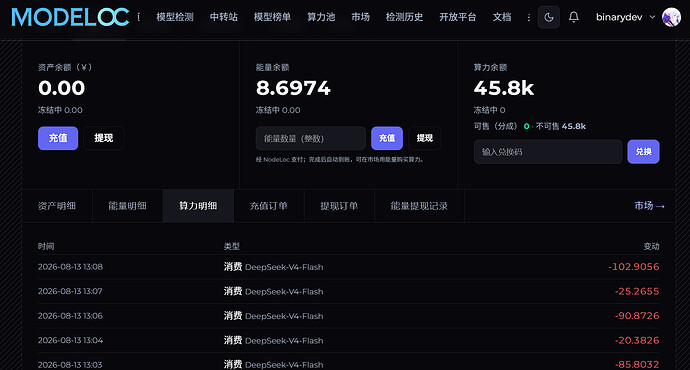
Task: Click 提现 in the 能量余额 card
Action: [425, 138]
